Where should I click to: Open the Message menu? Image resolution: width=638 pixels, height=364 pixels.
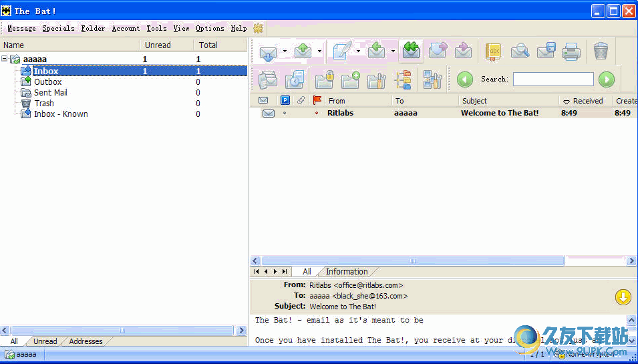pyautogui.click(x=21, y=28)
